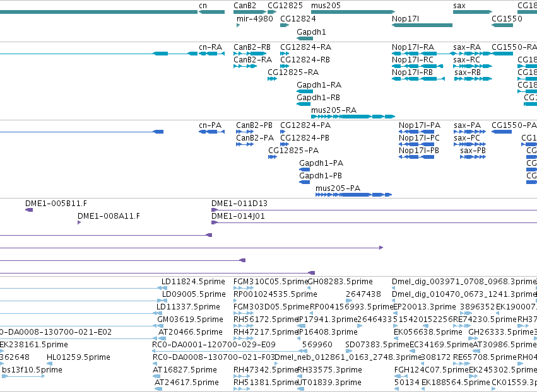Image resolution: width=537 pixels, height=392 pixels.
Task: Click the CG12824-PB protein label
Action: coord(304,138)
